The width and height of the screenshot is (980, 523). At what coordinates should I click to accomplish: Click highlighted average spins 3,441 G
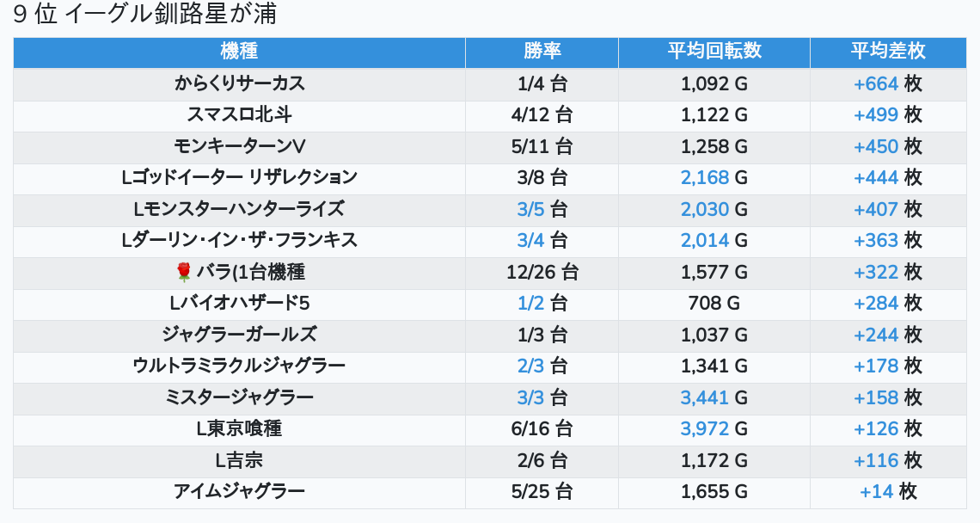pos(714,397)
